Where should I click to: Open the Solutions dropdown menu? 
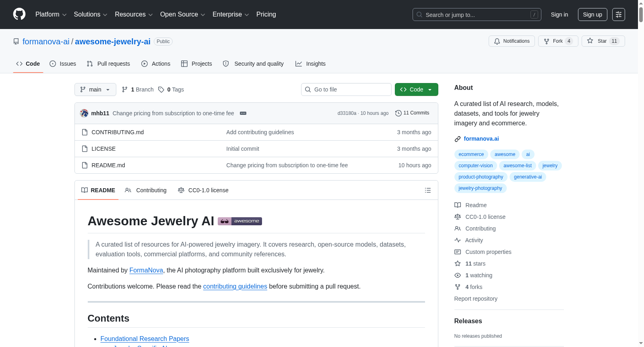click(x=91, y=15)
